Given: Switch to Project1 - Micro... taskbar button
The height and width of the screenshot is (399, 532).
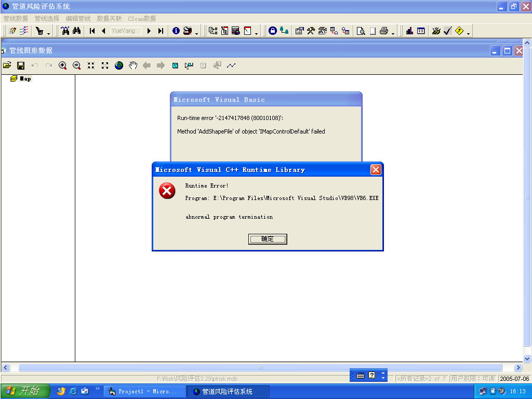Looking at the screenshot, I should (x=144, y=392).
